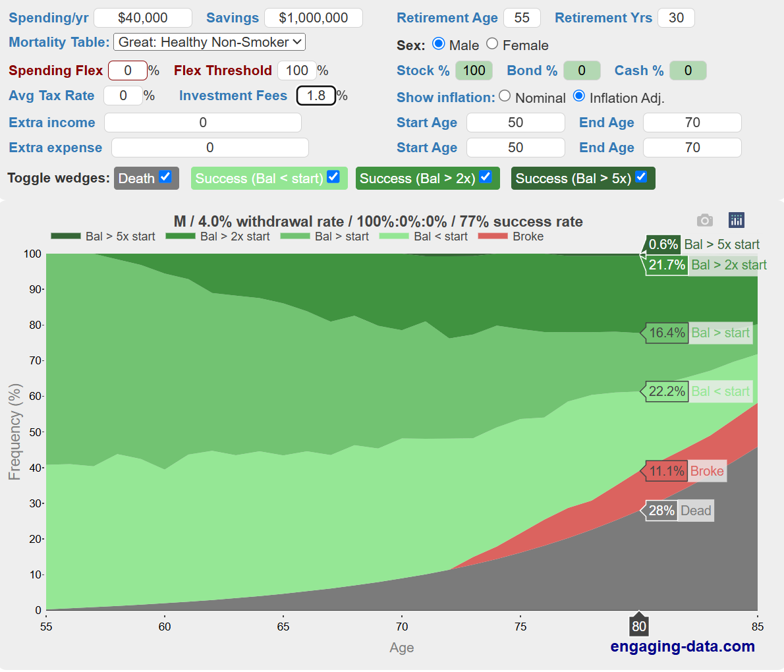
Task: Open the Plotly logo chart icon
Action: 736,220
